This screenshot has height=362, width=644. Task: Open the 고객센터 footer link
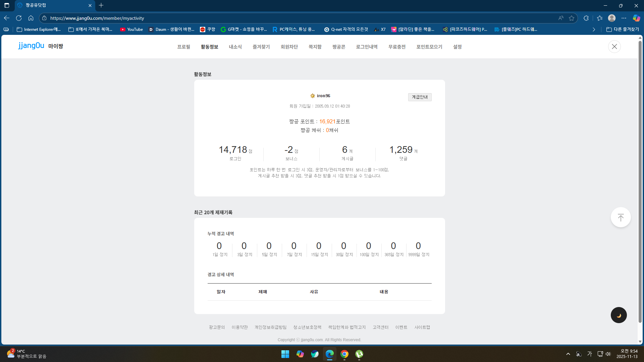(x=380, y=327)
